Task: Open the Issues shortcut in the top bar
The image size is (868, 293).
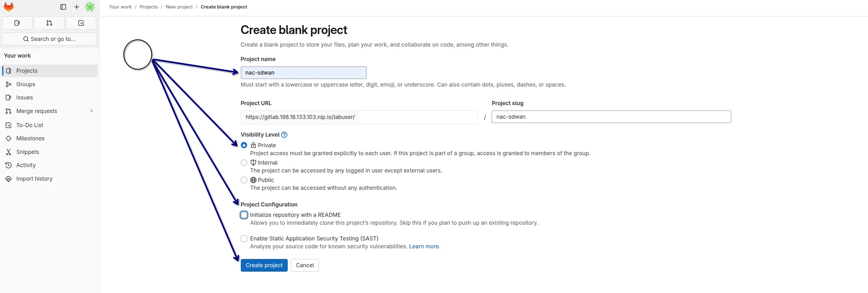Action: tap(17, 23)
